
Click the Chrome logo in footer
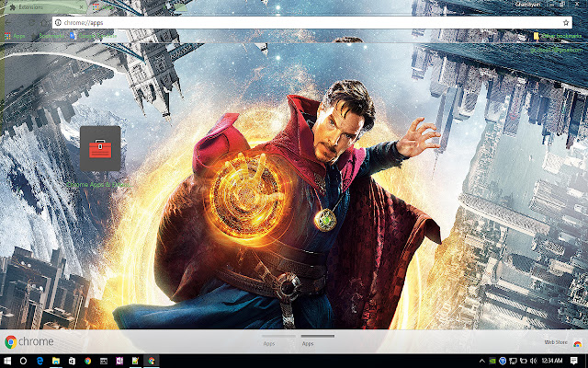[x=28, y=341]
